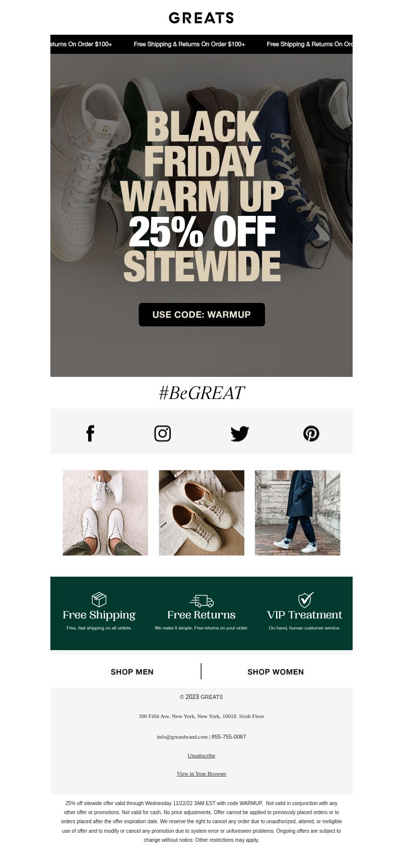403x868 pixels.
Task: Click the Black Friday Warm Up hero image
Action: pos(201,215)
